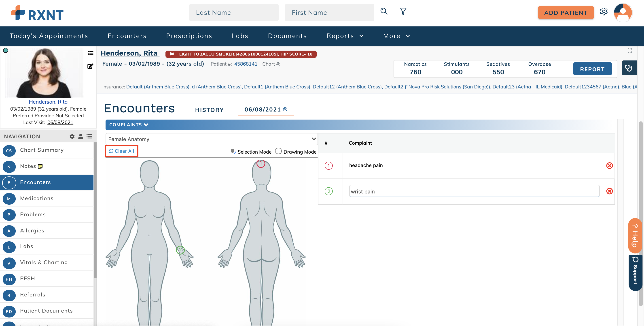Click ADD PATIENT button
This screenshot has height=326, width=644.
pos(566,13)
